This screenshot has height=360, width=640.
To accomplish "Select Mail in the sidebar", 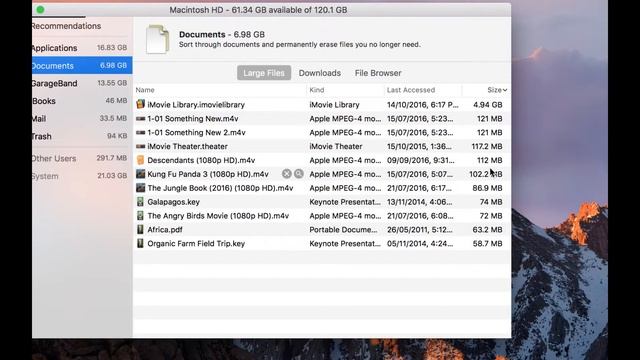I will (x=82, y=118).
